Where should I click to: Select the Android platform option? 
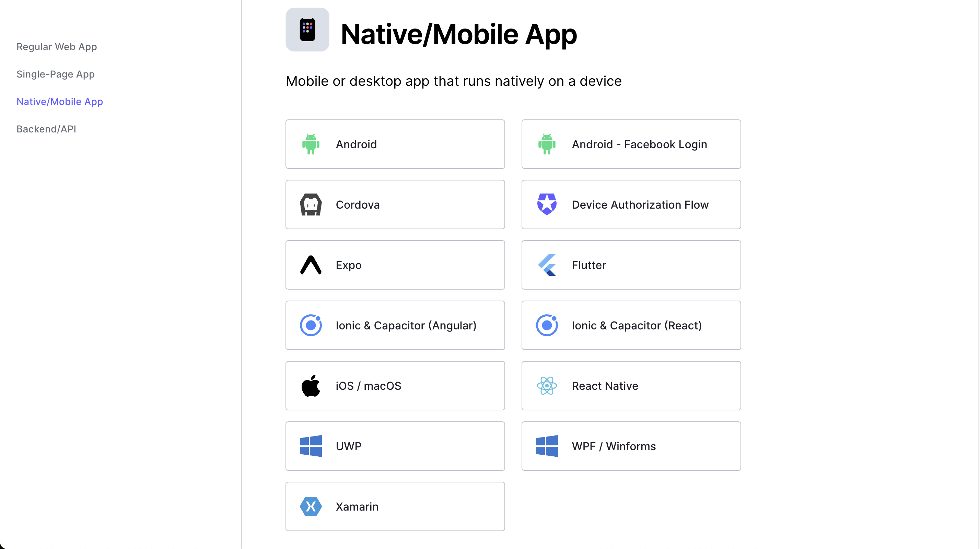[395, 144]
